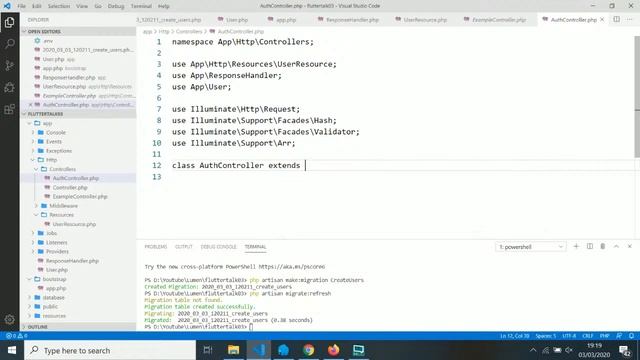640x360 pixels.
Task: Open the editor More Actions ellipsis
Action: tap(629, 19)
